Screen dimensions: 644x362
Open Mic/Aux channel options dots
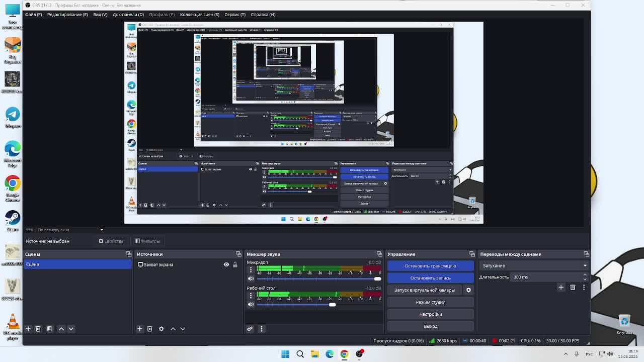(251, 270)
